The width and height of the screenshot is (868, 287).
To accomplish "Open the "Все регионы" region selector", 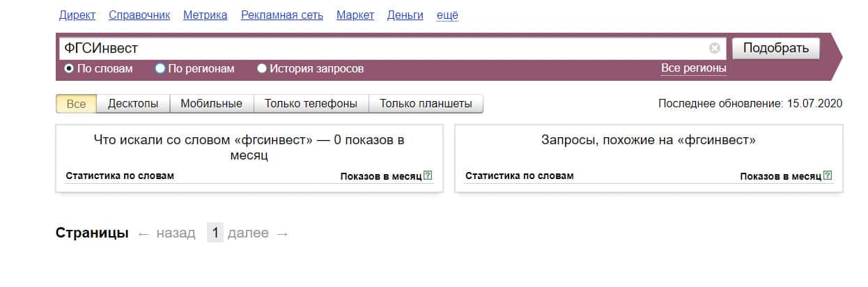I will 693,68.
